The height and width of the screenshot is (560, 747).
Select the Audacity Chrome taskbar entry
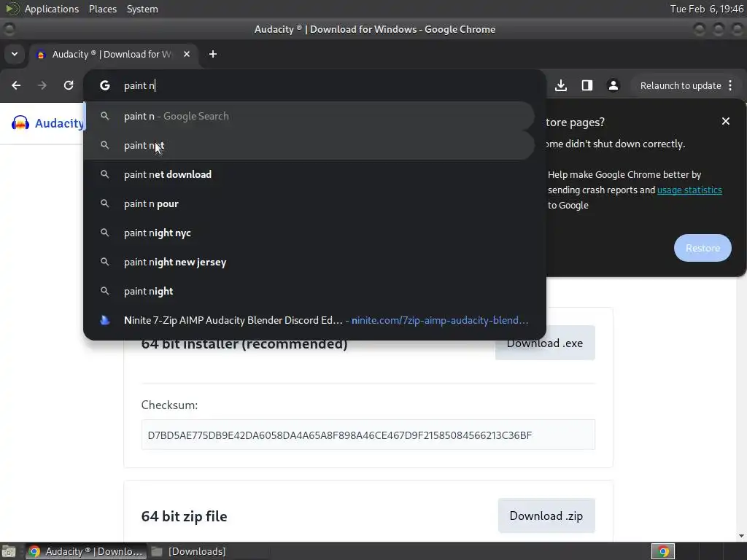[x=86, y=551]
